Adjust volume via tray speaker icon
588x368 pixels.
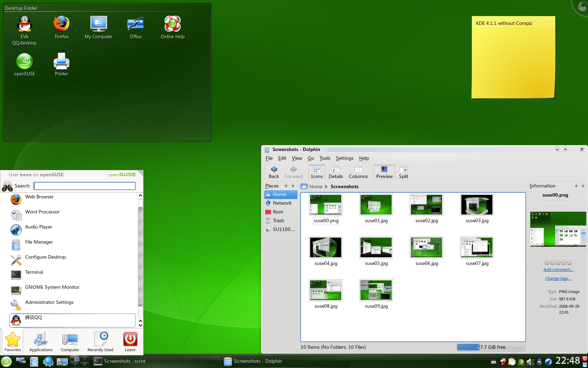pos(530,362)
